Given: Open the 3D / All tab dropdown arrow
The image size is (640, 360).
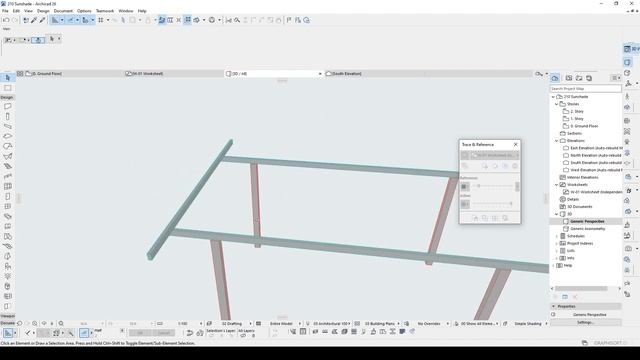Looking at the screenshot, I should click(x=320, y=74).
